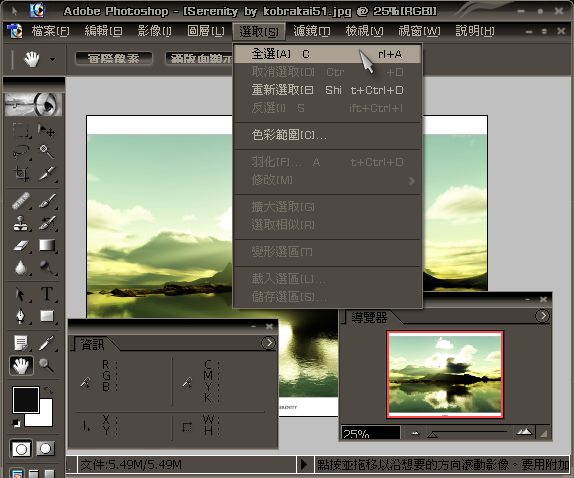Select the Blur tool
The height and width of the screenshot is (478, 574).
click(20, 268)
